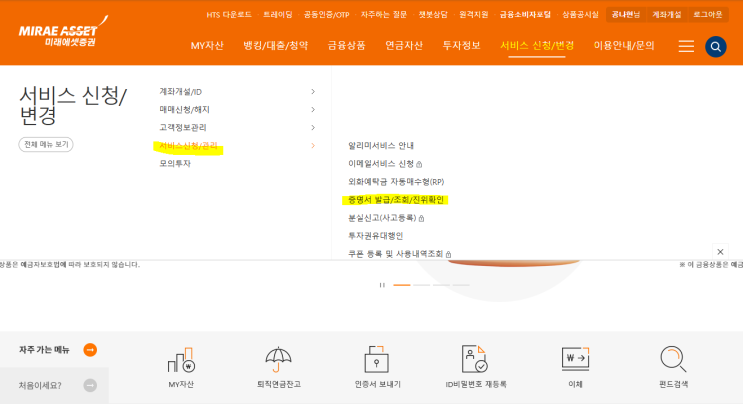Click the 계좌개설 top bar button
This screenshot has width=743, height=404.
[x=667, y=15]
